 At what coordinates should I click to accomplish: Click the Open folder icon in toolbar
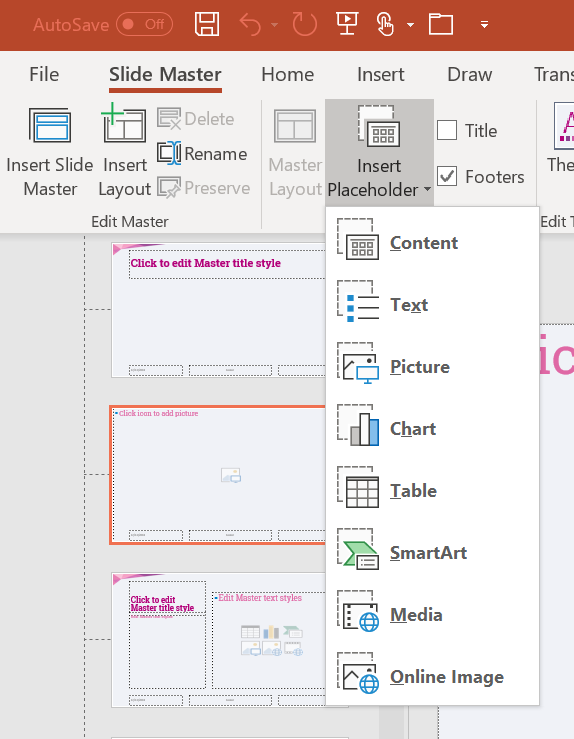pyautogui.click(x=441, y=24)
